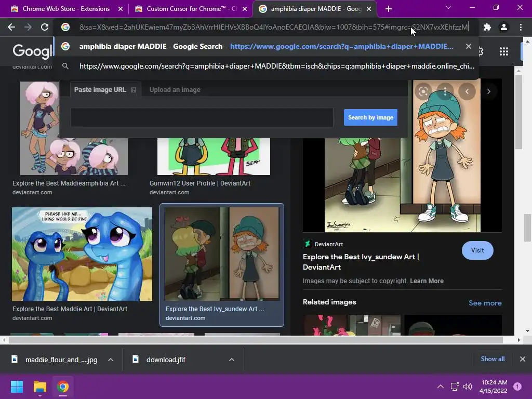The width and height of the screenshot is (532, 399).
Task: Open the selected Ivy_sundew Art thumbnail
Action: click(221, 254)
